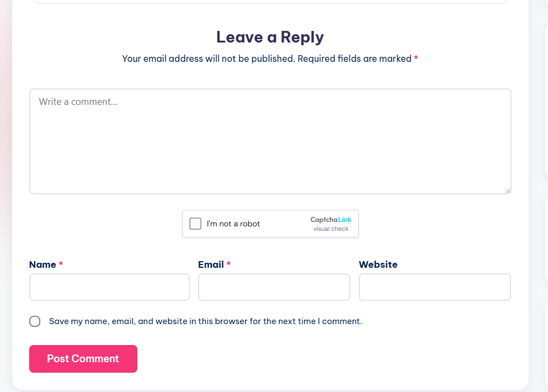The width and height of the screenshot is (548, 392).
Task: Grab the comment box resize handle
Action: point(508,190)
